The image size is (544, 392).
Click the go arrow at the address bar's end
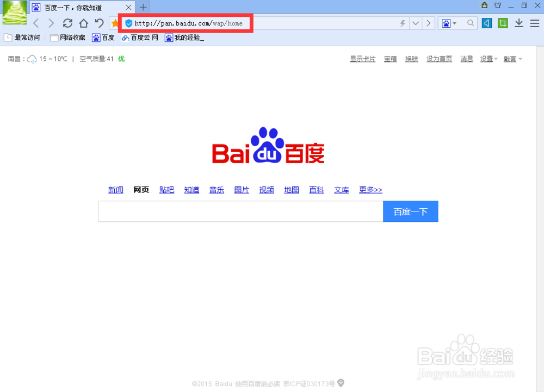tap(429, 23)
